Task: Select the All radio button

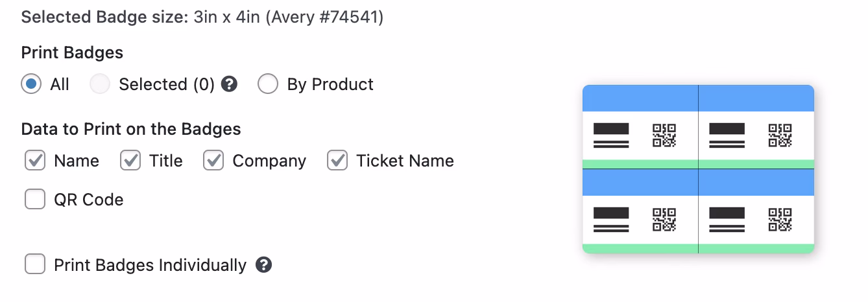Action: pos(32,84)
